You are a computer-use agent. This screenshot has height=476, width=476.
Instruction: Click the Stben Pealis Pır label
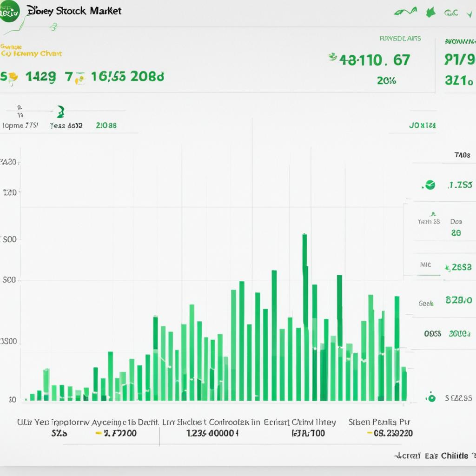pyautogui.click(x=379, y=422)
